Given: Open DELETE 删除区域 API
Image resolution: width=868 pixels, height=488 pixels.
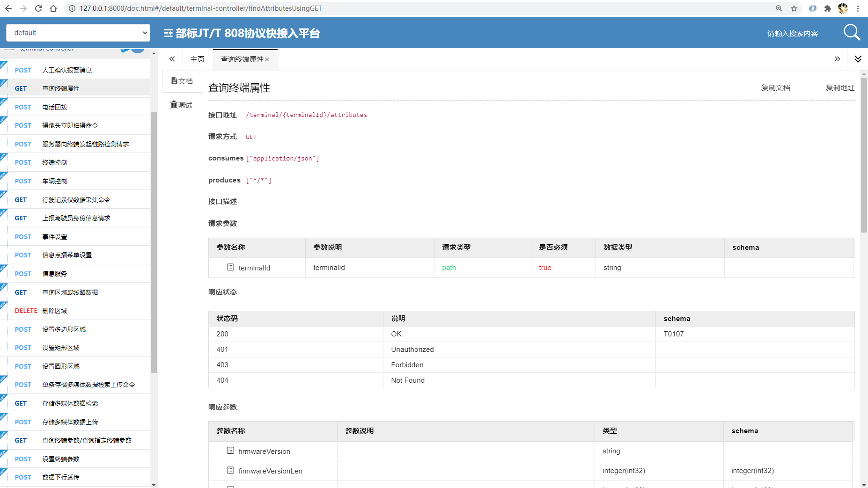Looking at the screenshot, I should (75, 311).
